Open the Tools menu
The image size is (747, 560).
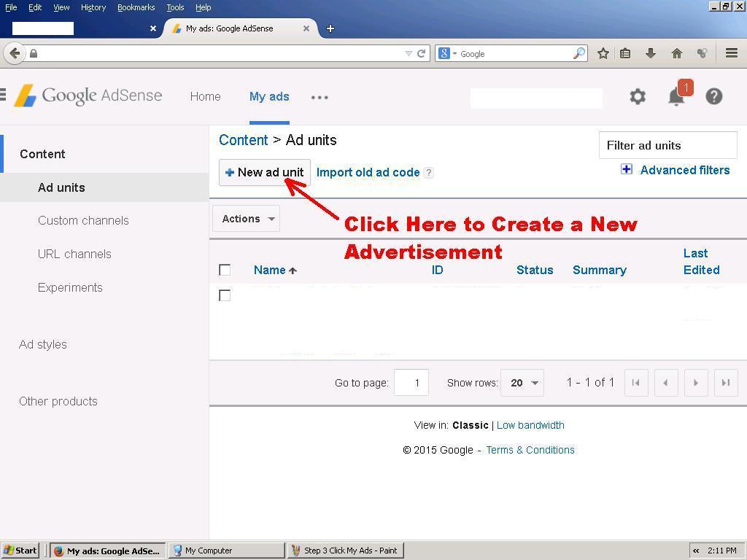tap(175, 7)
